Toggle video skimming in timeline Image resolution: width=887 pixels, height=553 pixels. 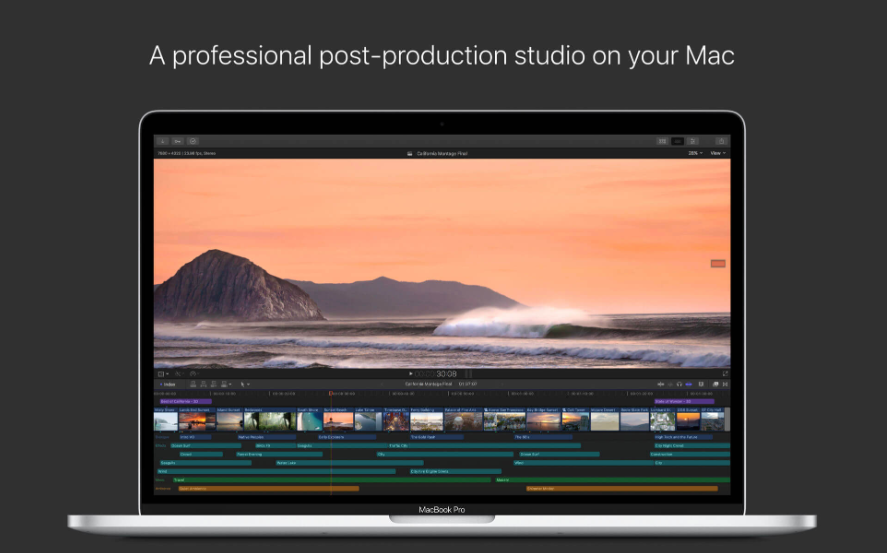(660, 384)
